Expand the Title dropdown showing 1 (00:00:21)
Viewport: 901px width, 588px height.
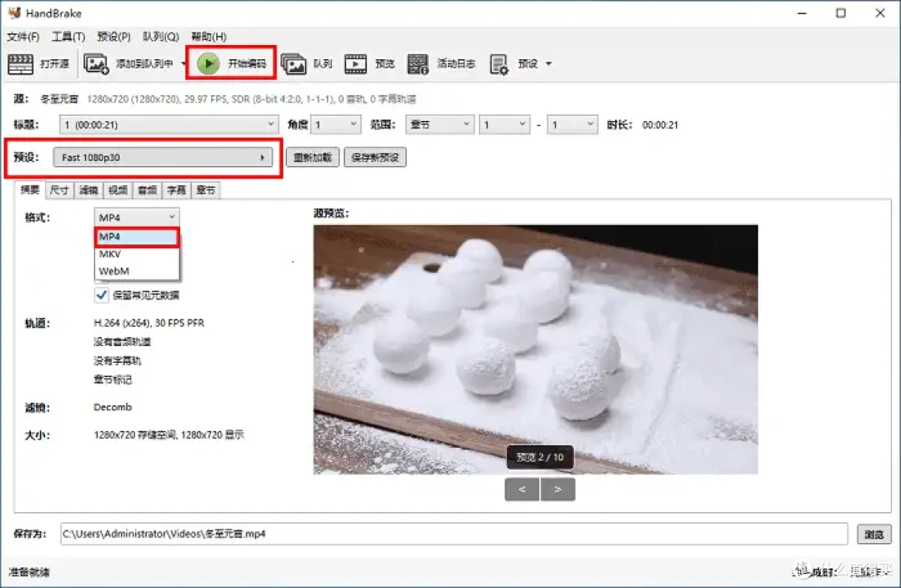169,124
